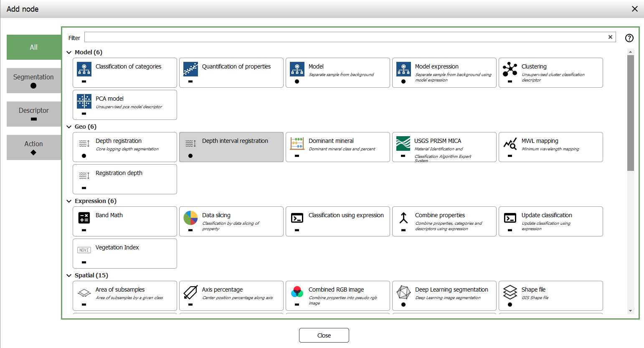Click the Dominant mineral abacus icon
Viewport: 644px width, 348px height.
(297, 143)
